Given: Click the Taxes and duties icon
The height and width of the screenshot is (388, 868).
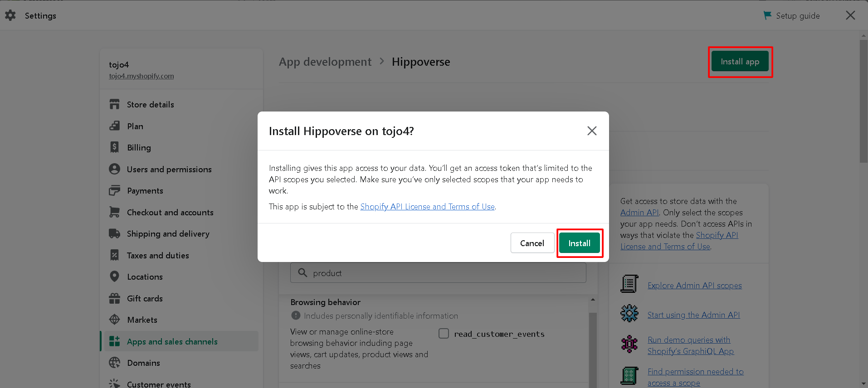Looking at the screenshot, I should point(115,255).
